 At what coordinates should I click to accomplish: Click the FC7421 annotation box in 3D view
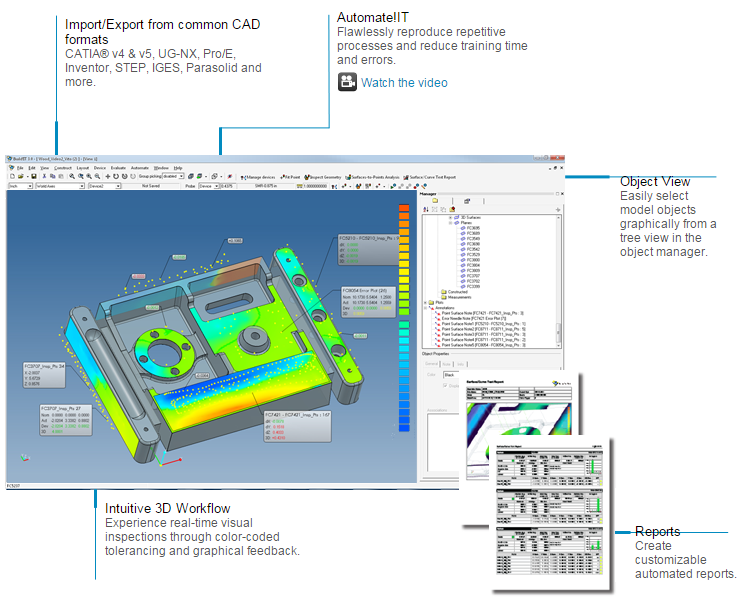(297, 426)
